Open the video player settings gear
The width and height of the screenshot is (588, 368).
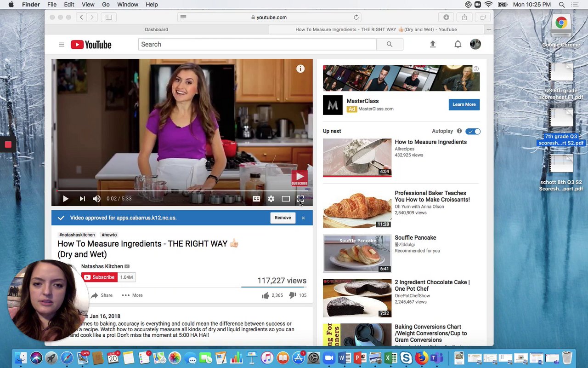point(271,199)
